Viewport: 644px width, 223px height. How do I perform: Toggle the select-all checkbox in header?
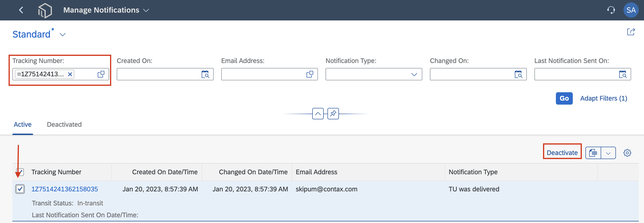click(20, 172)
